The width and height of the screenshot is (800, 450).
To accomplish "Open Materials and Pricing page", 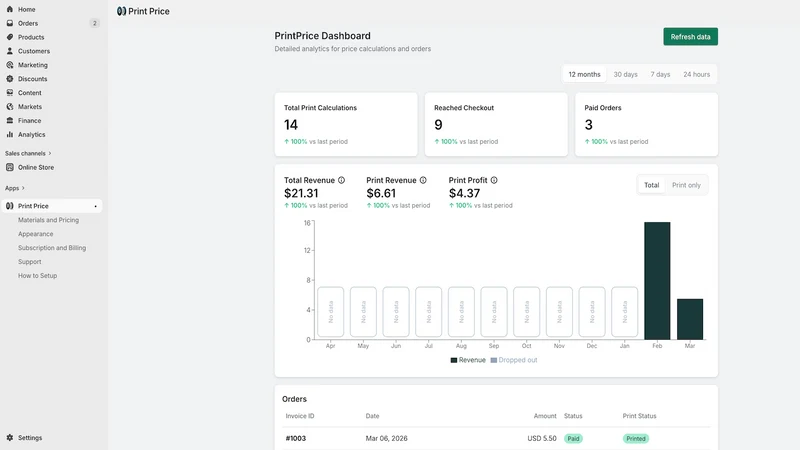I will click(48, 220).
